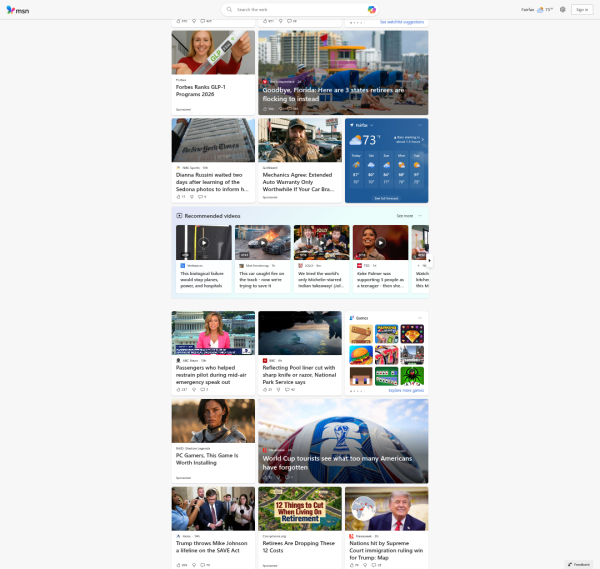Viewport: 600px width, 569px height.
Task: Click the Feedback button
Action: [579, 564]
